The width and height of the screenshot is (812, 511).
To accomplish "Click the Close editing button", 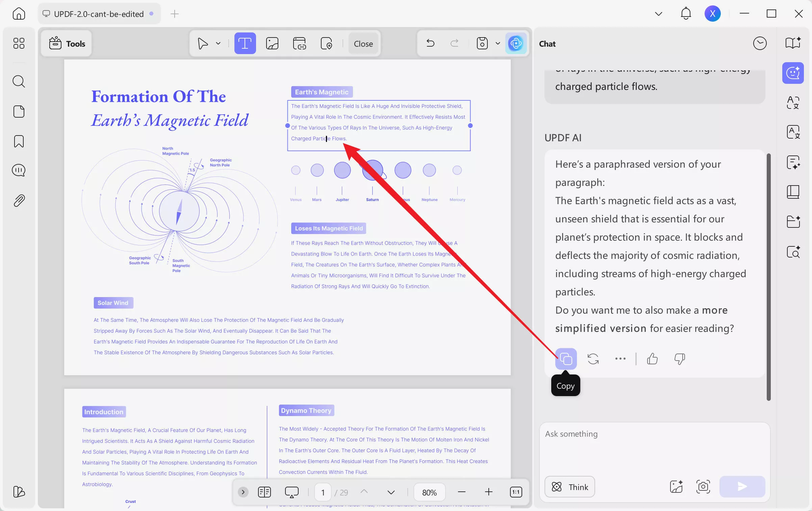I will tap(363, 44).
